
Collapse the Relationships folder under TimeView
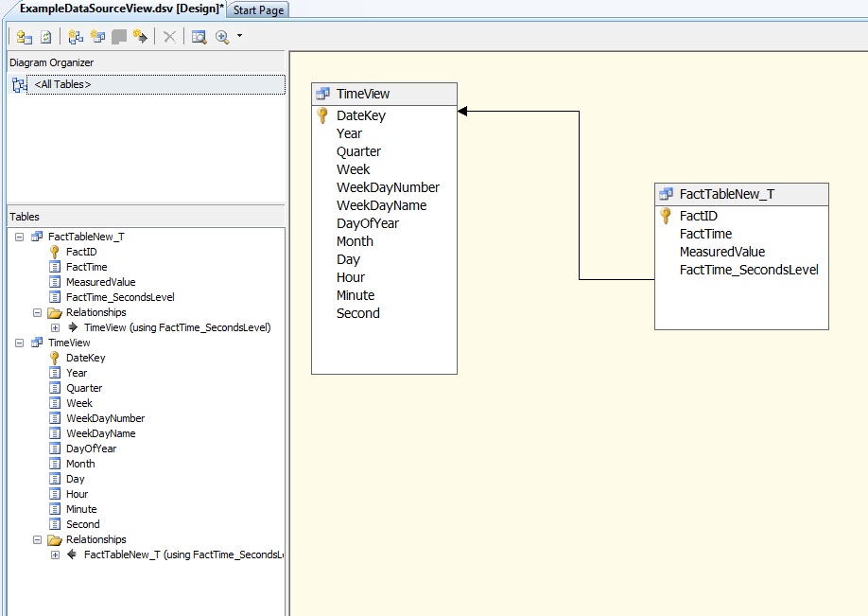point(38,539)
